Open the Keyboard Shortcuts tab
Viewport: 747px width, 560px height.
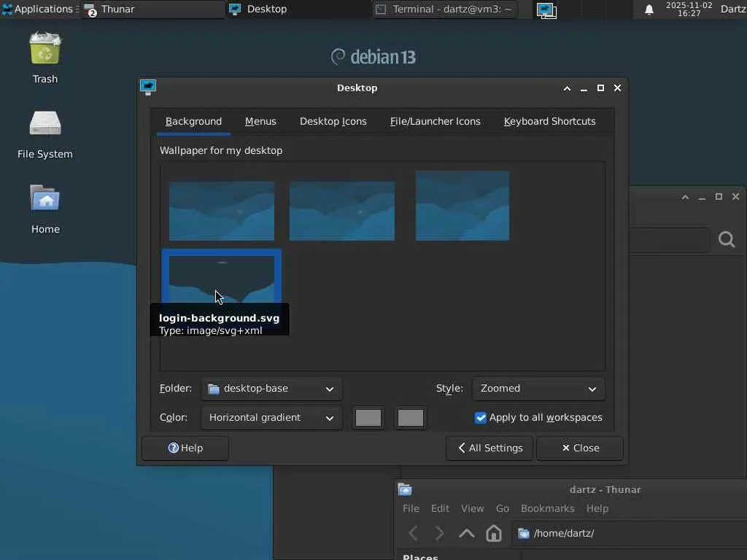tap(550, 122)
